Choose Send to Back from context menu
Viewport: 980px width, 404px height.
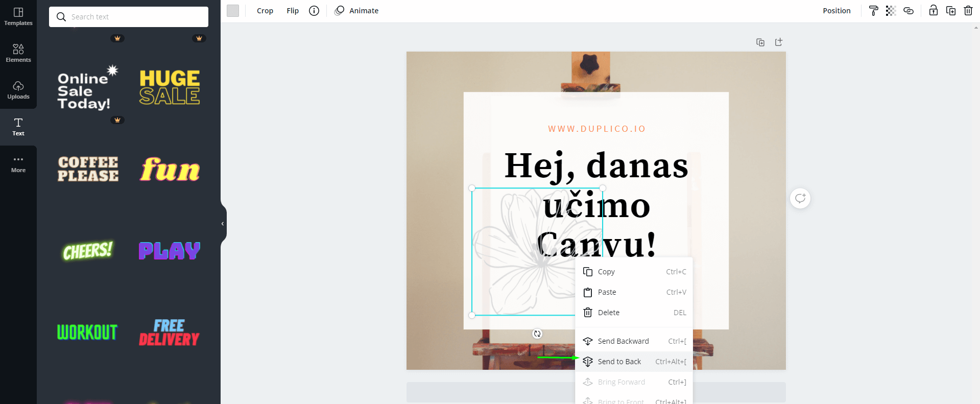619,362
